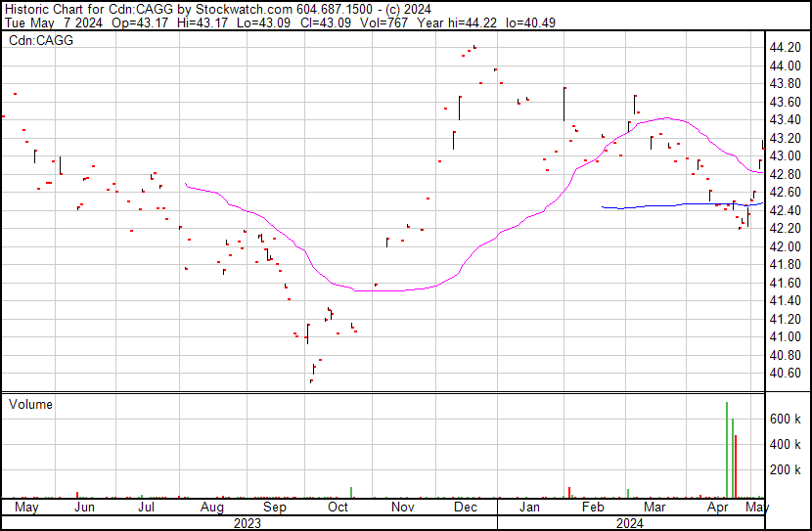Select the Dec month label on the timeline
Viewport: 812px width, 531px height.
pos(466,508)
